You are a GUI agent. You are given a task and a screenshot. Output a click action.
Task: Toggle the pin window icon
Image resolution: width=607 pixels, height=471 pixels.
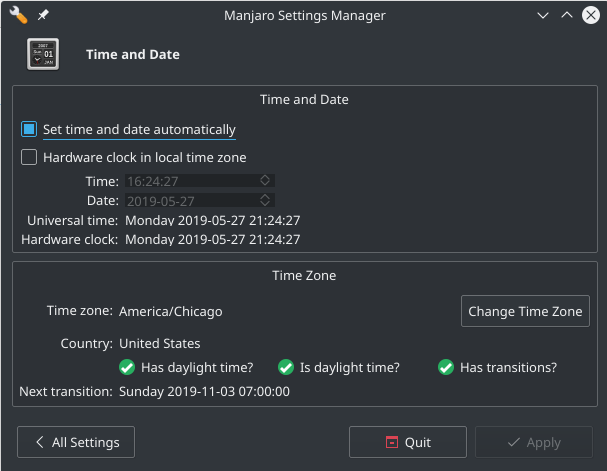(x=43, y=15)
